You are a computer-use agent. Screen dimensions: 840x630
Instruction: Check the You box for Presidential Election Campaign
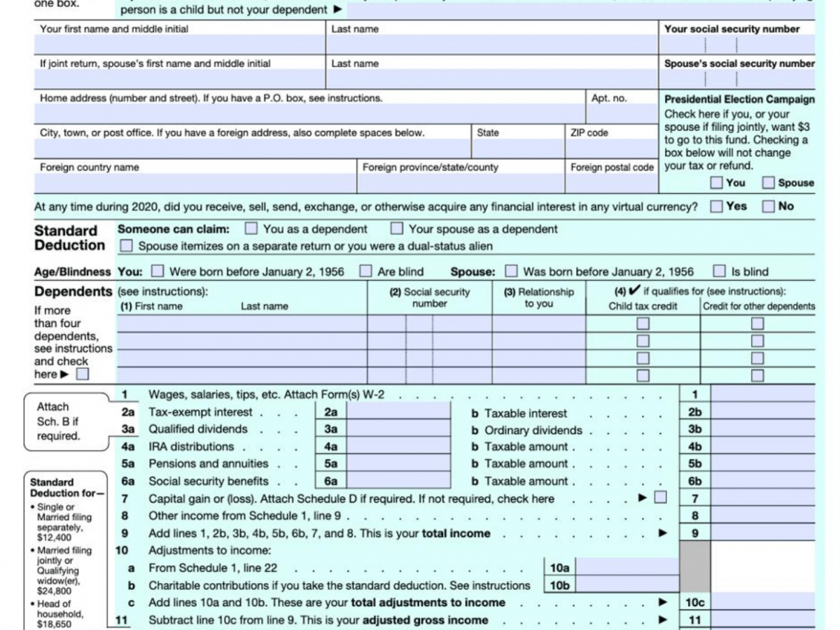click(x=717, y=183)
